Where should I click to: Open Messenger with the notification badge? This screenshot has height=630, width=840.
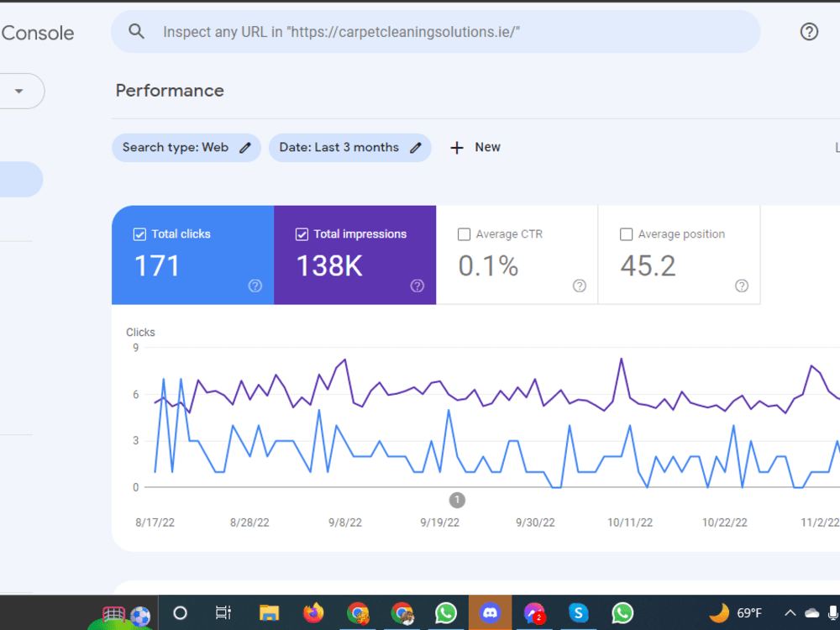534,613
